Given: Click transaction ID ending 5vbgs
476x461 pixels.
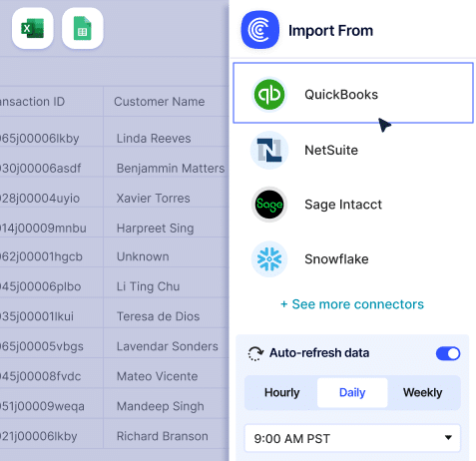Looking at the screenshot, I should click(42, 346).
